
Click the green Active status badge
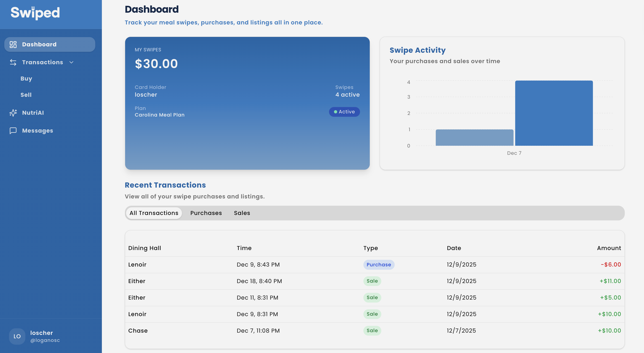(344, 112)
